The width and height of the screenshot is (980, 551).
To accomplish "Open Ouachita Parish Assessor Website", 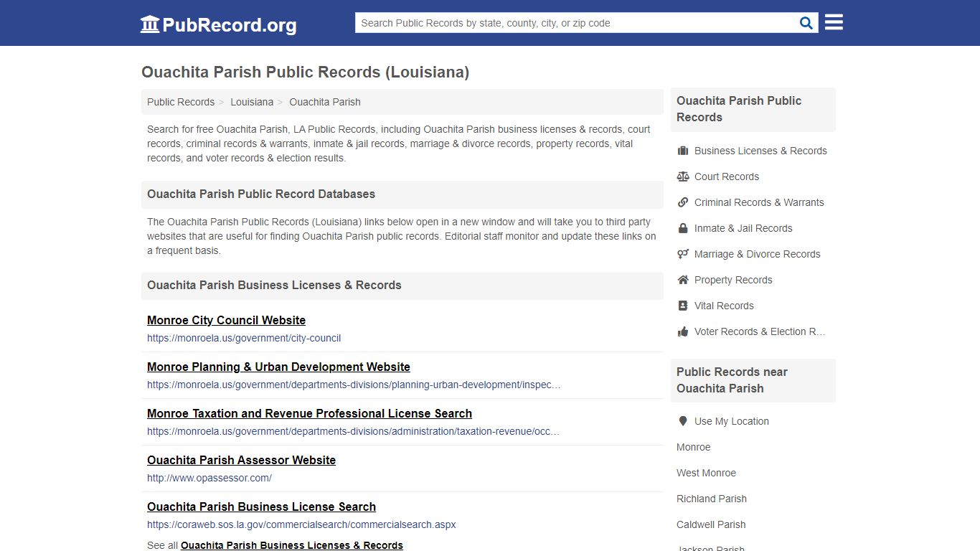I will point(241,460).
